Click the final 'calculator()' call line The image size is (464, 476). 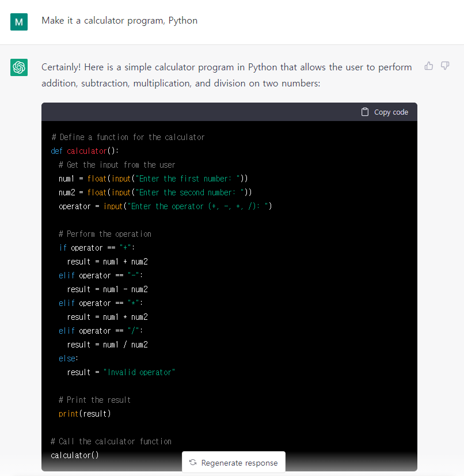click(x=75, y=455)
